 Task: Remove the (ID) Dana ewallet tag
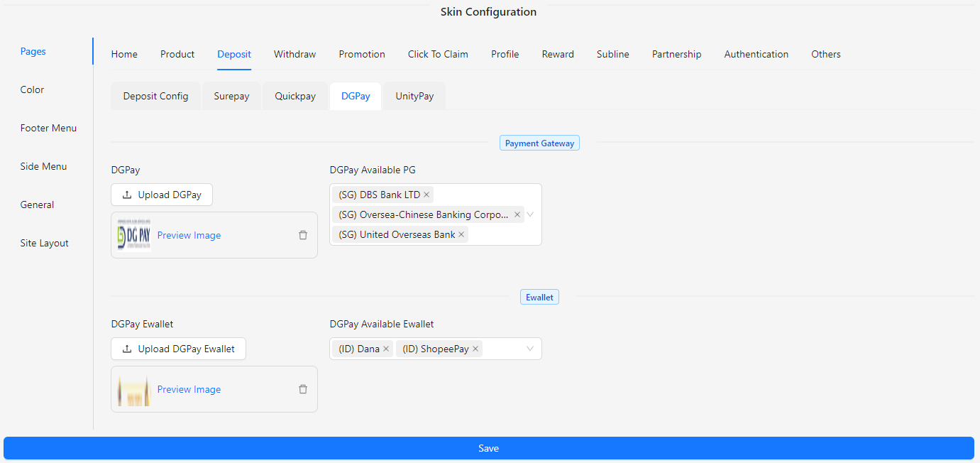tap(385, 348)
